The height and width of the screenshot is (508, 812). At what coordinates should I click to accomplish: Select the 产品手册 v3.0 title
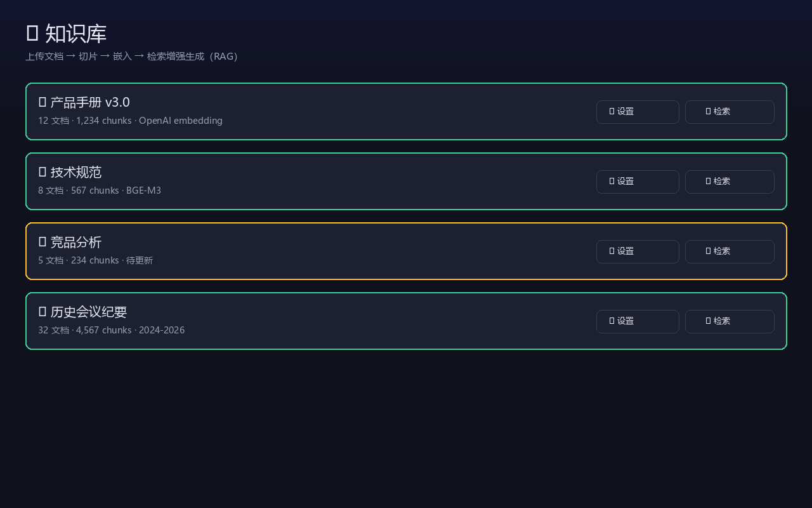(84, 102)
